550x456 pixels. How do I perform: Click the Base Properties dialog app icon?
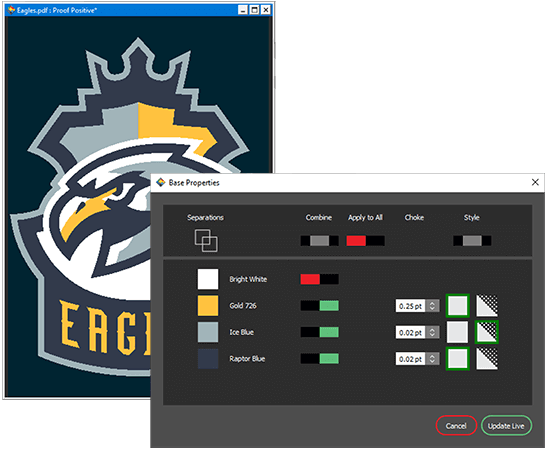(x=161, y=182)
